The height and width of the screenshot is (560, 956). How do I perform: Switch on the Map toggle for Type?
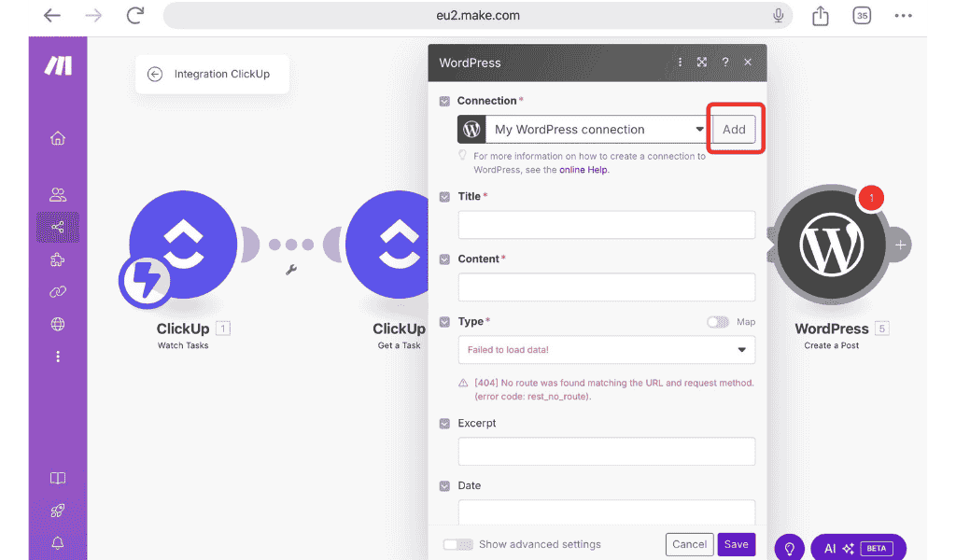click(x=718, y=322)
